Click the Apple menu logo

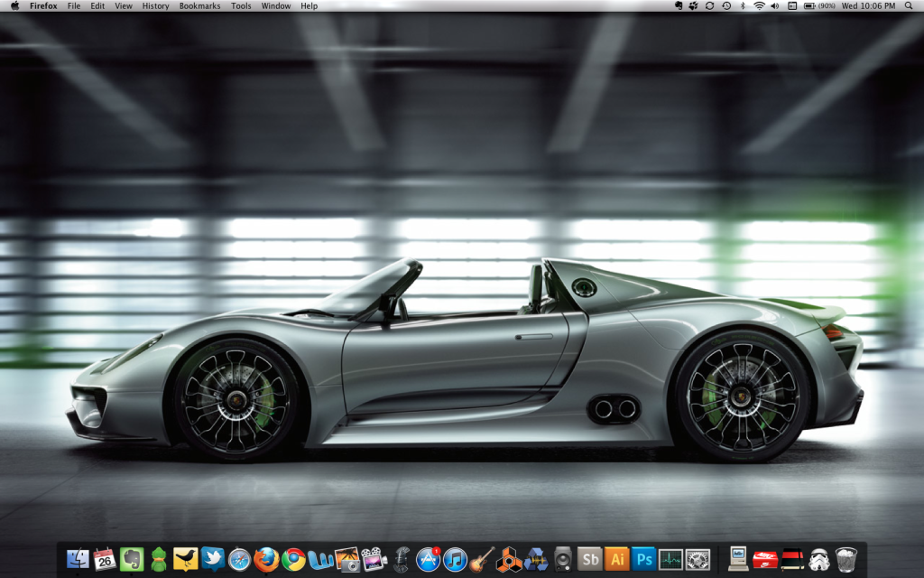[x=14, y=5]
